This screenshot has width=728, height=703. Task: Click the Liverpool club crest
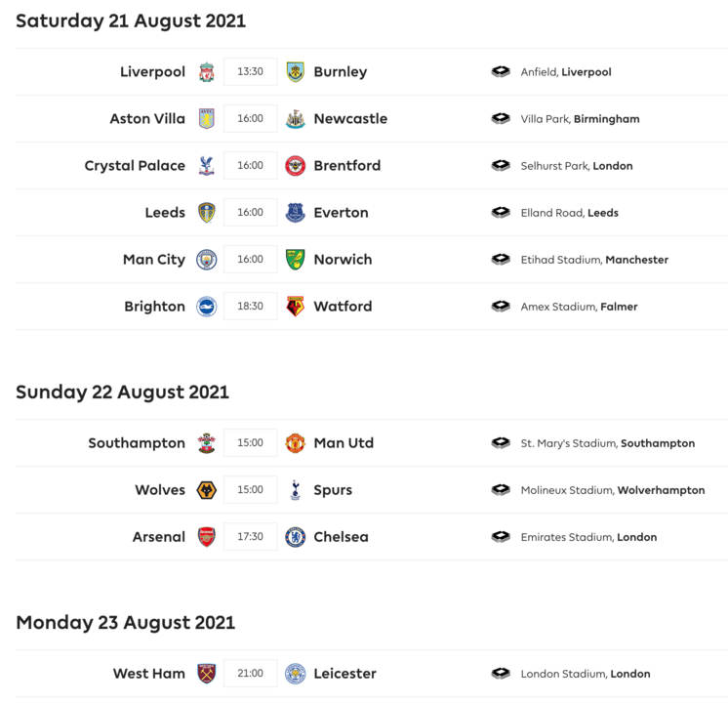click(x=206, y=72)
